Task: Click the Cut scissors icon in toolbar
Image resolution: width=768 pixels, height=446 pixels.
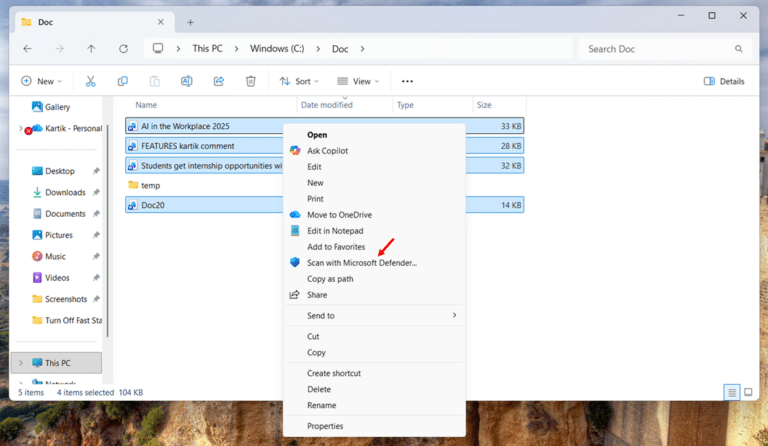Action: [x=90, y=81]
